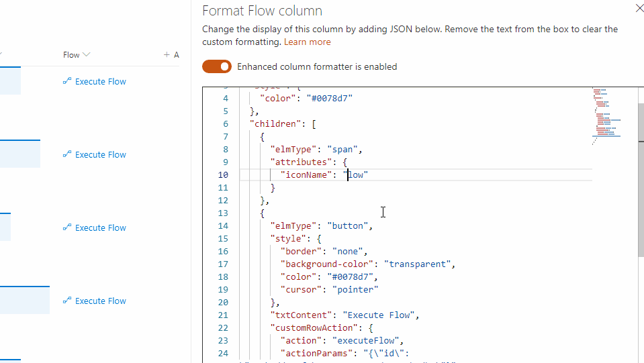This screenshot has height=363, width=644.
Task: Click the flow icon in first row
Action: tap(66, 82)
